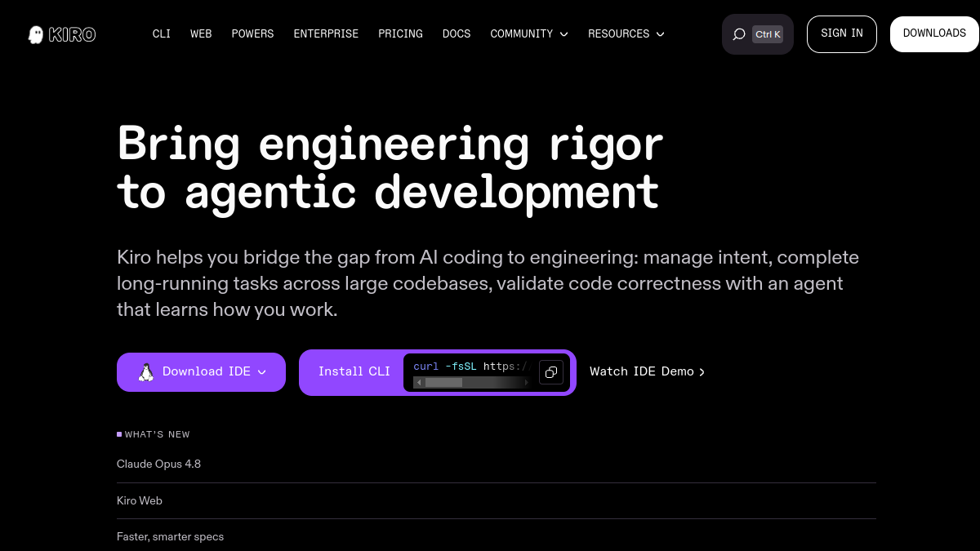Click the DOWNLOADS button
This screenshot has width=980, height=551.
[934, 34]
